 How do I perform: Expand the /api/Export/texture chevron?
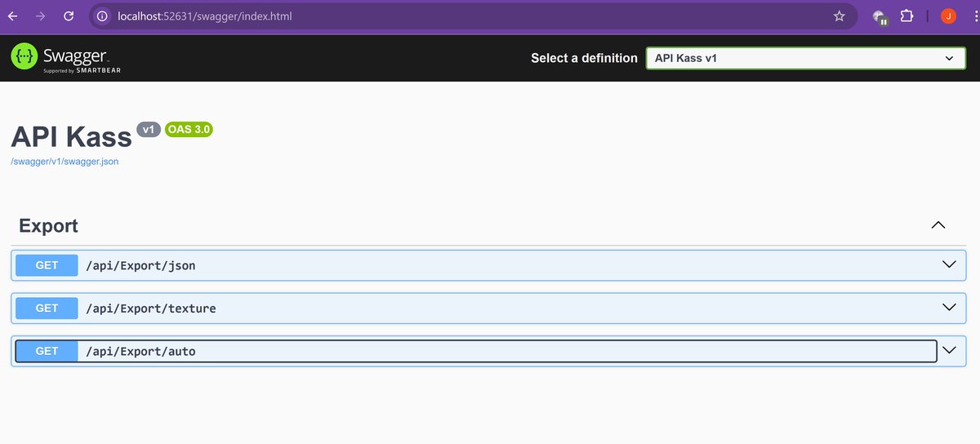[949, 308]
